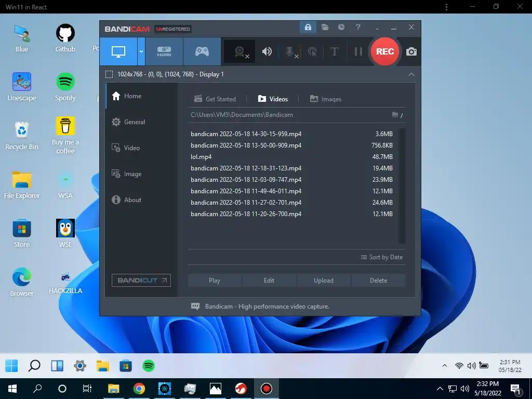Screen dimensions: 532x399
Task: Expand outer system tray hidden icons
Action: click(440, 389)
